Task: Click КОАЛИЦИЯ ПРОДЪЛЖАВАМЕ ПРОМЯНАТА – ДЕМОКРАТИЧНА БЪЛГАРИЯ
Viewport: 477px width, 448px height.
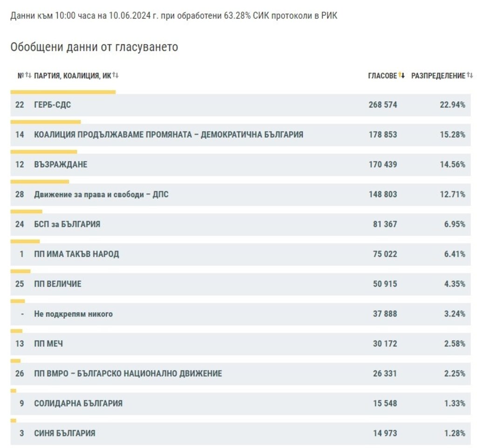Action: pos(169,135)
